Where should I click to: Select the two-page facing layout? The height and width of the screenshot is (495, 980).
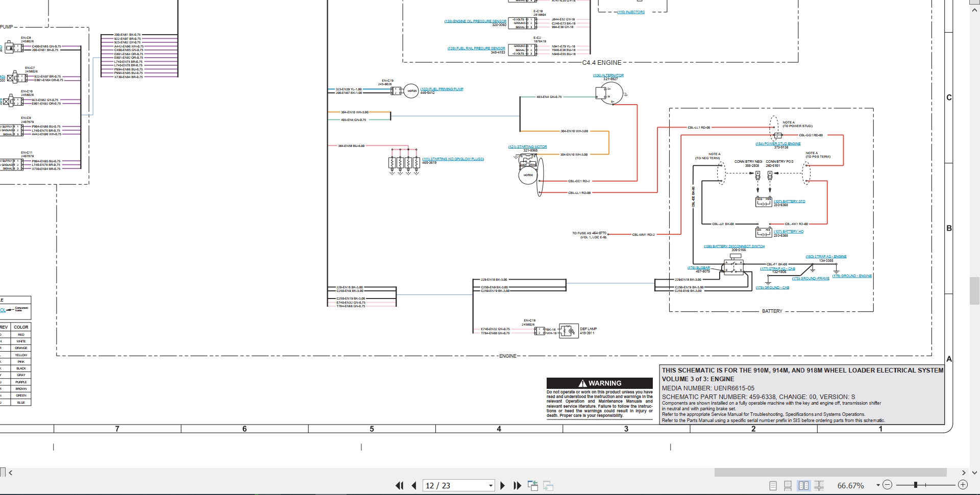pos(803,485)
